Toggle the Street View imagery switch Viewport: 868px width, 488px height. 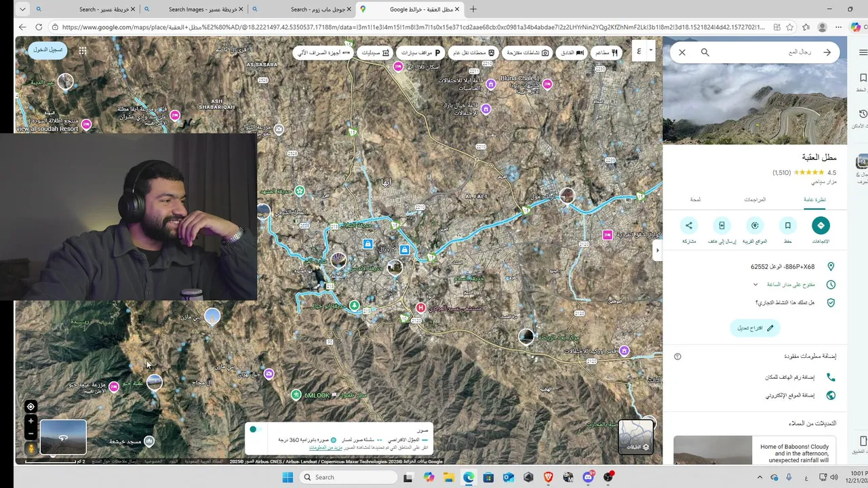[x=255, y=429]
